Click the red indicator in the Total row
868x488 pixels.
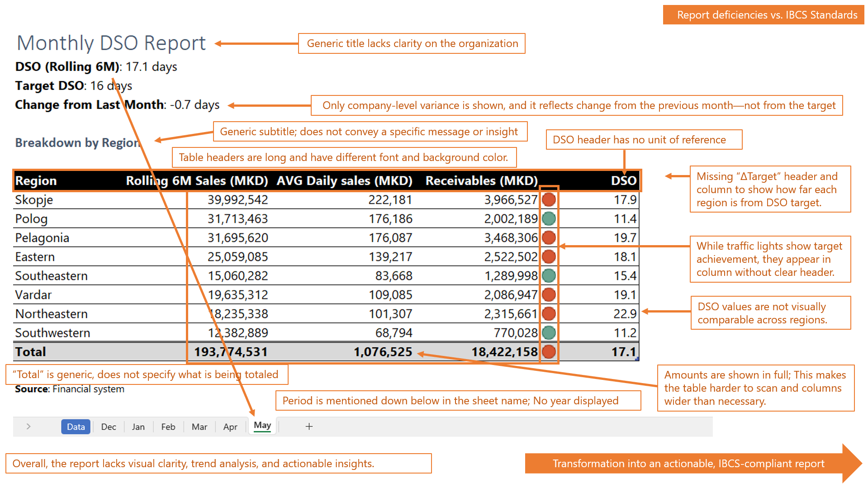pos(549,351)
